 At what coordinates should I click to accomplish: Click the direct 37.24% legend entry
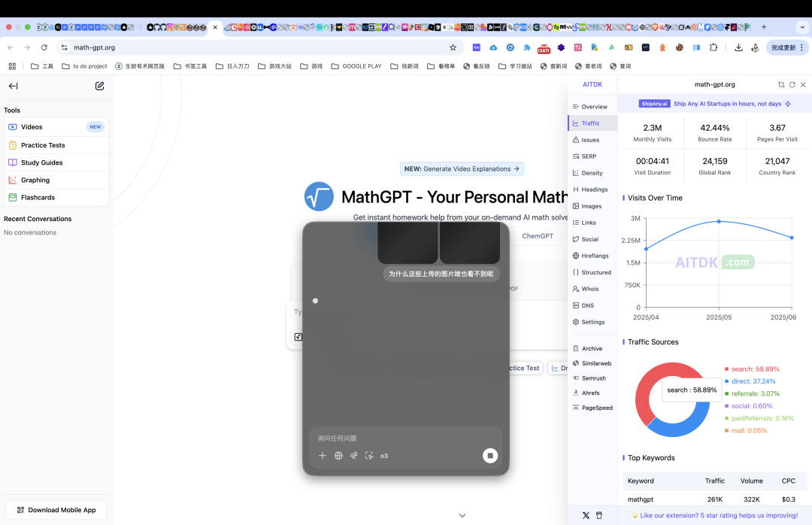750,381
